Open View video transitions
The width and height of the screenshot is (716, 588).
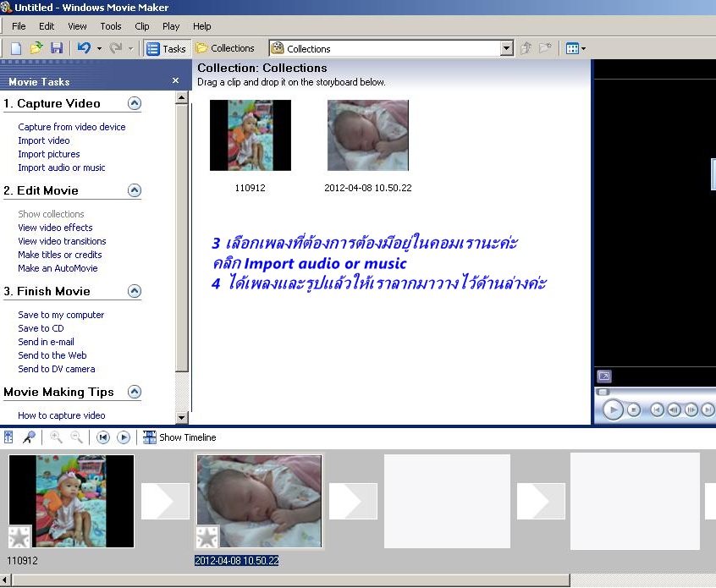(62, 241)
